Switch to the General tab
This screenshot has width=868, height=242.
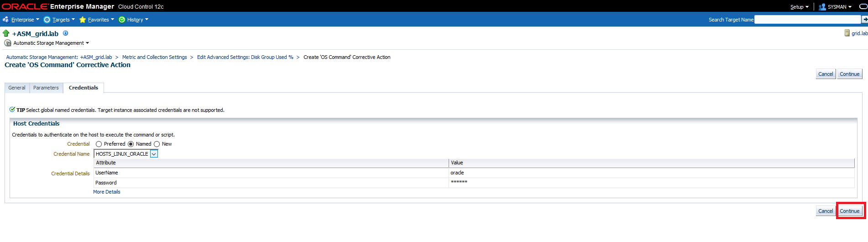coord(17,88)
